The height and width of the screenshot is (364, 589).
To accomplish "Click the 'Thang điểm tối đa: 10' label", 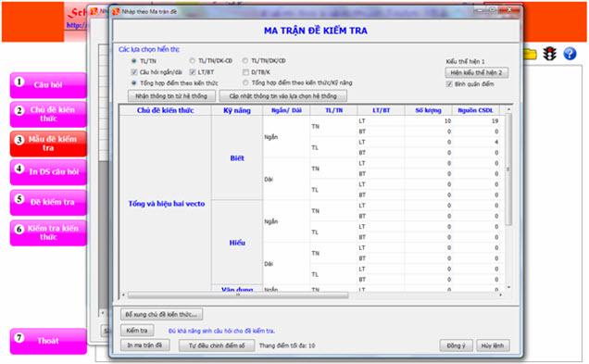I will point(287,345).
